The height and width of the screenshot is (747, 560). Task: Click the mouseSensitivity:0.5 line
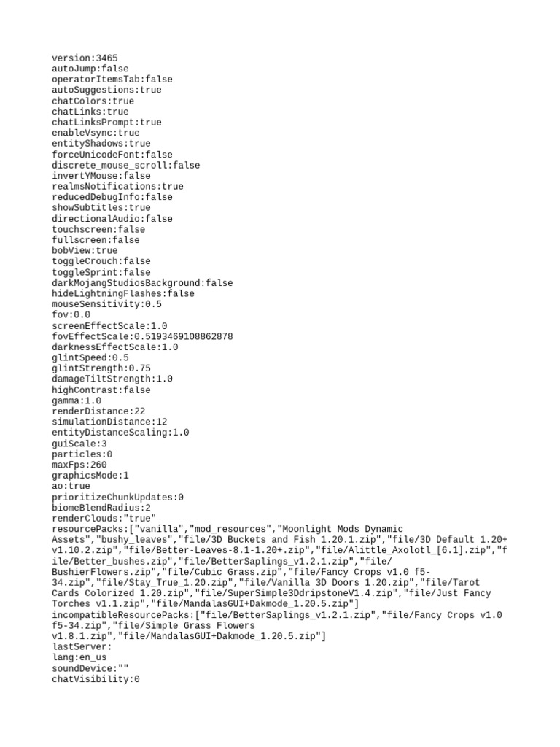click(x=106, y=304)
